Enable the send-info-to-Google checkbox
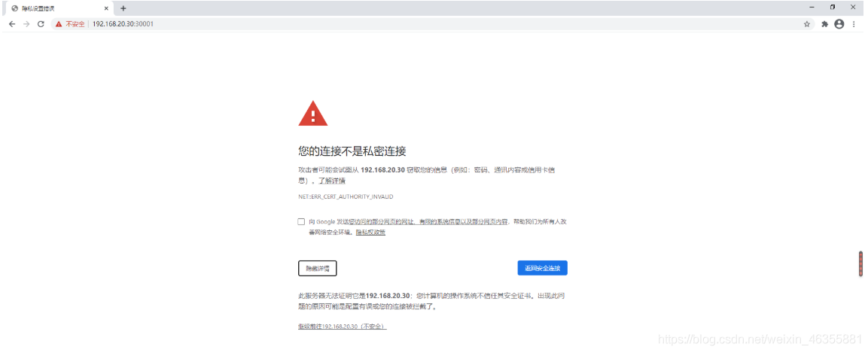 pyautogui.click(x=301, y=221)
